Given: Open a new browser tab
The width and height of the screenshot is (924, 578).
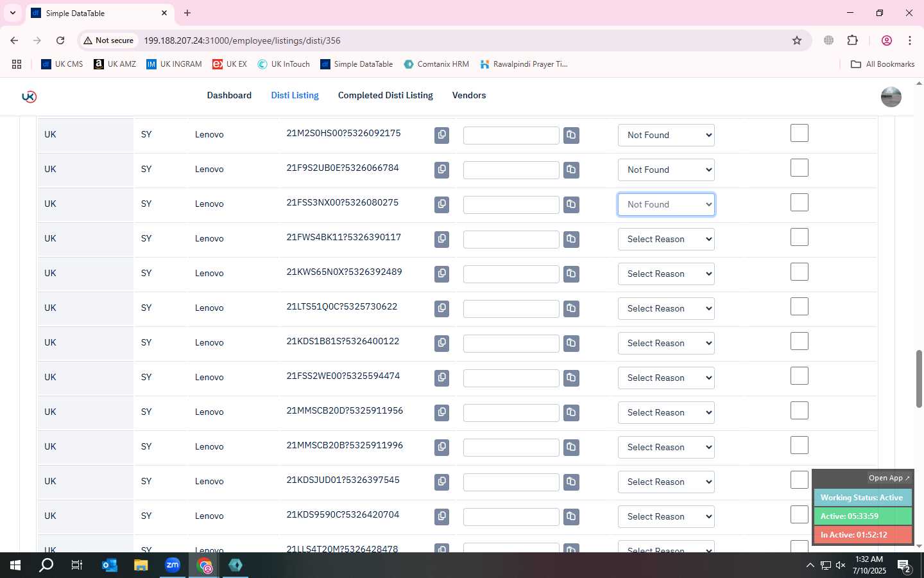Looking at the screenshot, I should coord(187,13).
